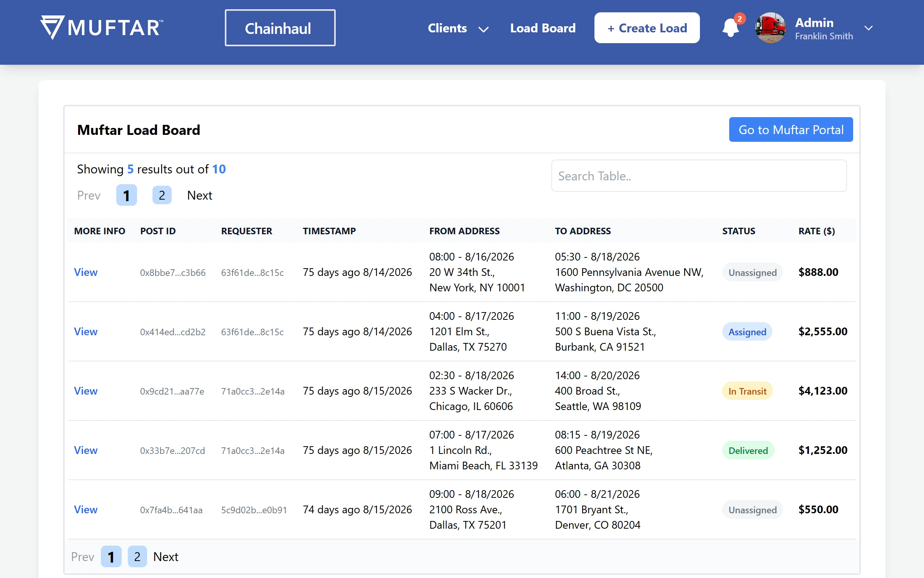Image resolution: width=924 pixels, height=578 pixels.
Task: Click the Muftar logo
Action: click(102, 27)
